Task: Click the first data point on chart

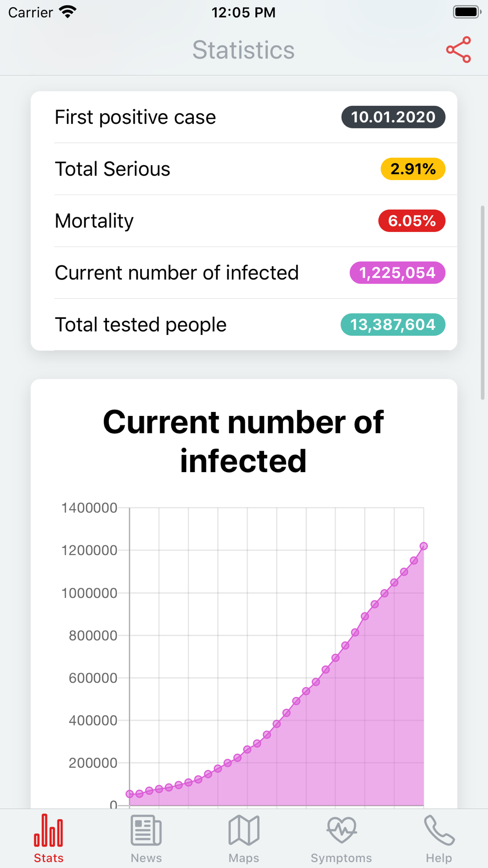Action: (x=130, y=794)
